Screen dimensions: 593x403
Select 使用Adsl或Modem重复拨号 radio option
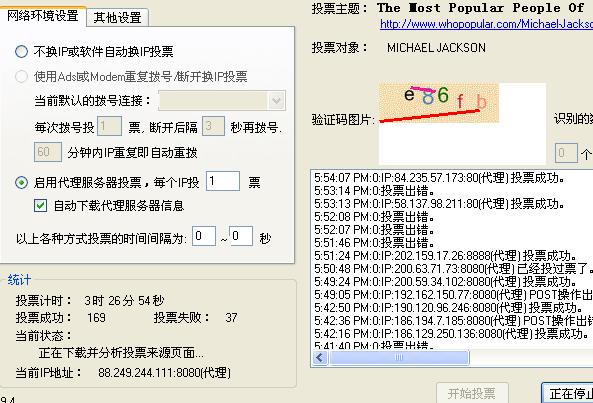[22, 76]
